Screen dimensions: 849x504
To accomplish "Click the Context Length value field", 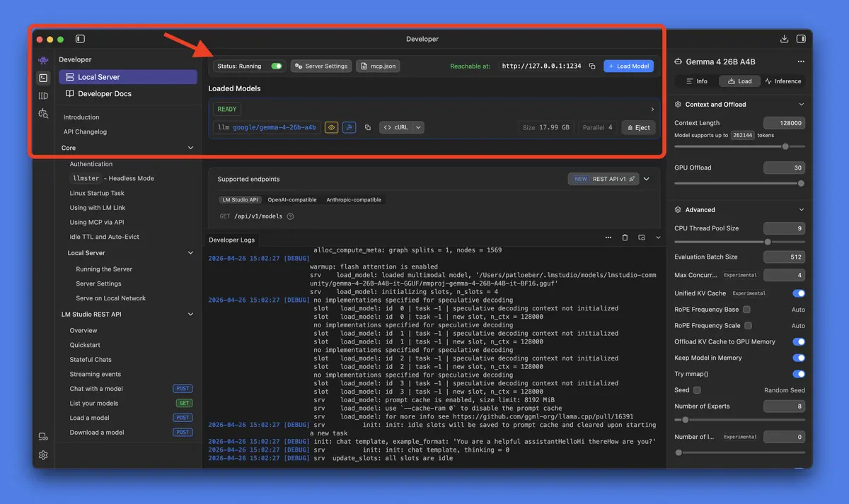I will 785,123.
